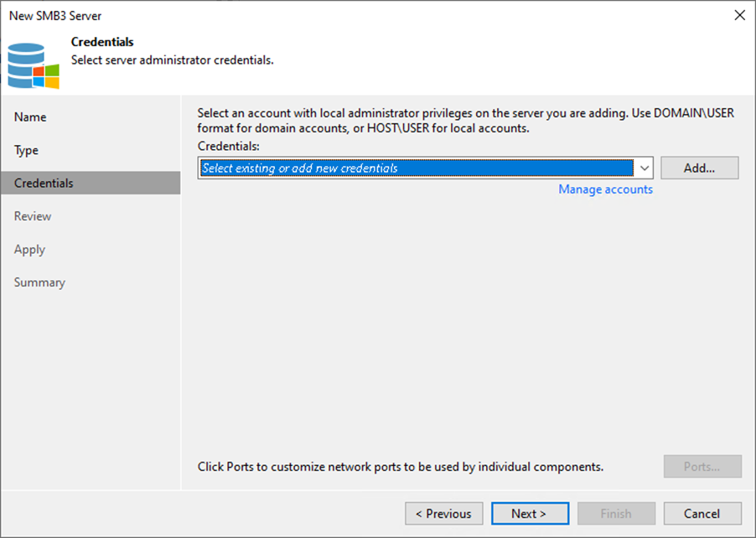Select the Summary wizard step
Viewport: 756px width, 538px height.
tap(39, 282)
